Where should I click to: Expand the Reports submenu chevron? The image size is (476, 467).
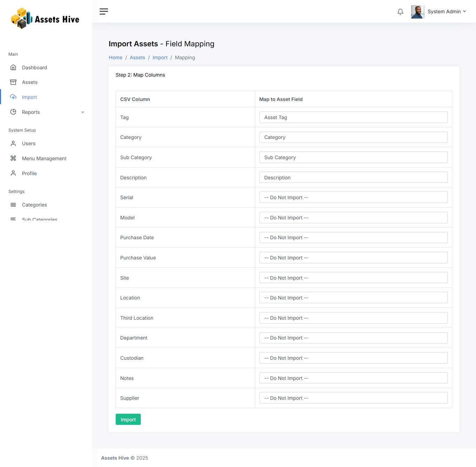[x=83, y=112]
